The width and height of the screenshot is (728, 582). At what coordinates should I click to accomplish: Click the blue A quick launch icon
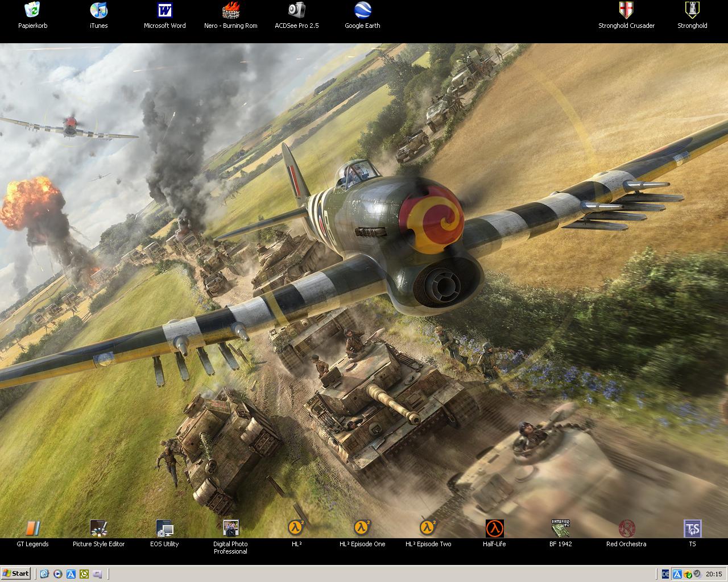coord(71,574)
